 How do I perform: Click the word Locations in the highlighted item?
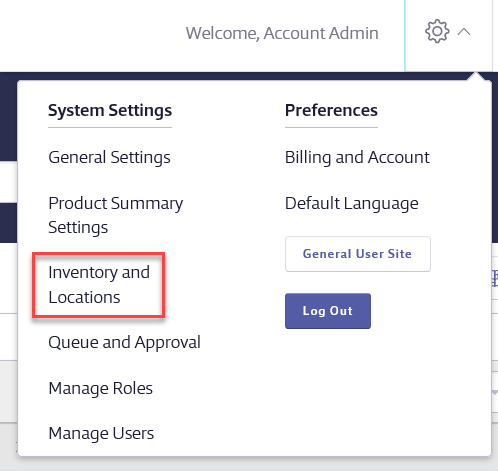click(84, 297)
